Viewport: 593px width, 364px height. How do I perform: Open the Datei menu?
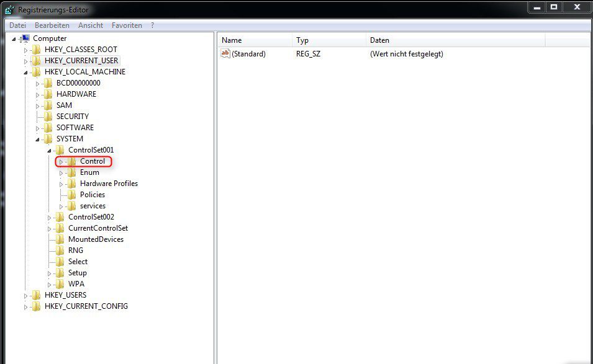17,25
